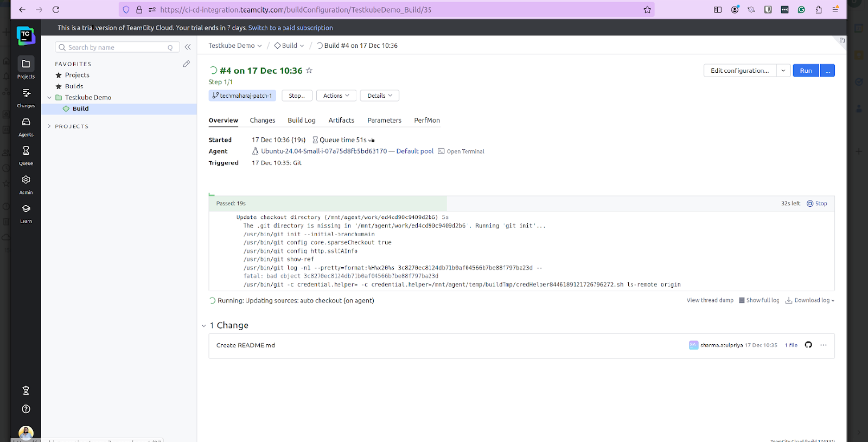This screenshot has height=442, width=868.
Task: Click Edit configuration button
Action: [x=740, y=71]
